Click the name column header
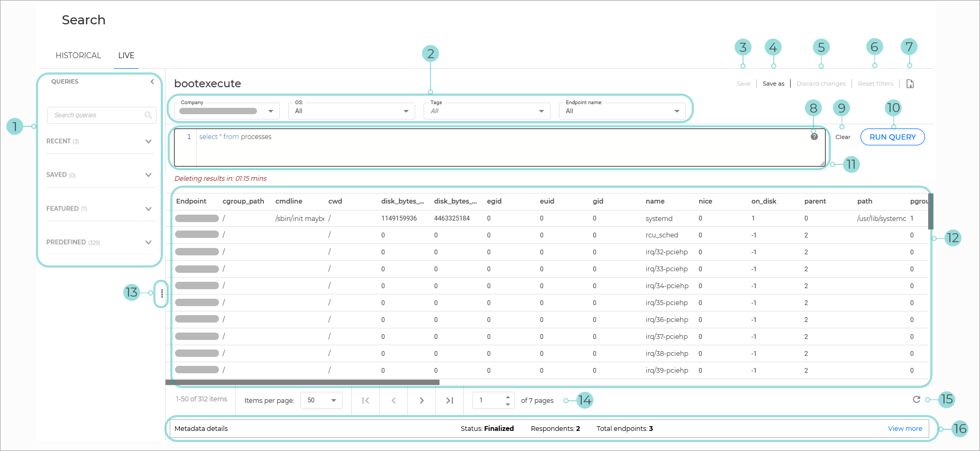The image size is (980, 451). [x=655, y=201]
